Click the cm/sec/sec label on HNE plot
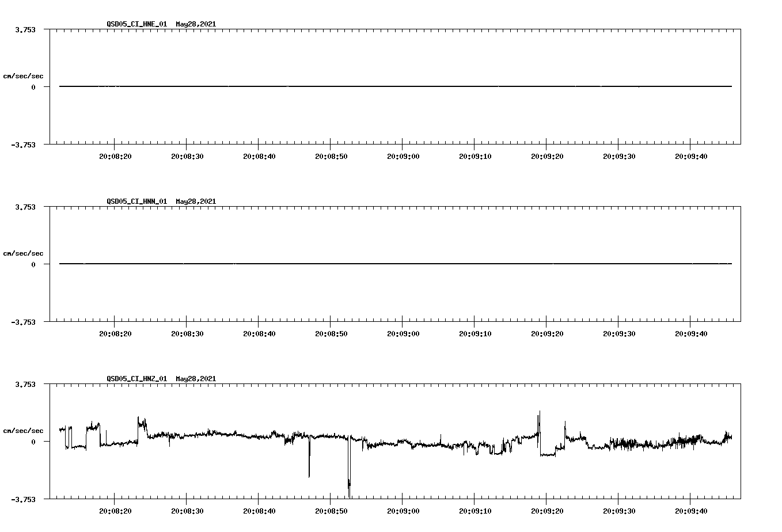 pos(24,75)
